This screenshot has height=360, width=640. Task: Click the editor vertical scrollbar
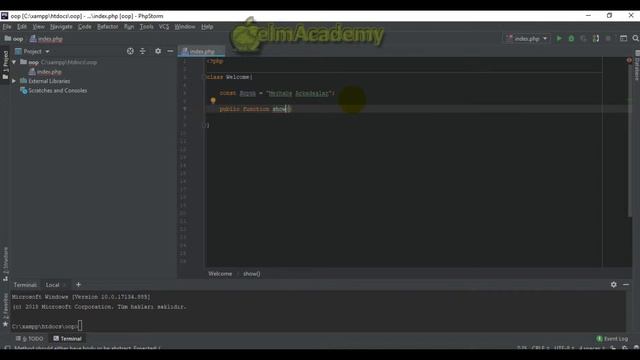(x=629, y=141)
